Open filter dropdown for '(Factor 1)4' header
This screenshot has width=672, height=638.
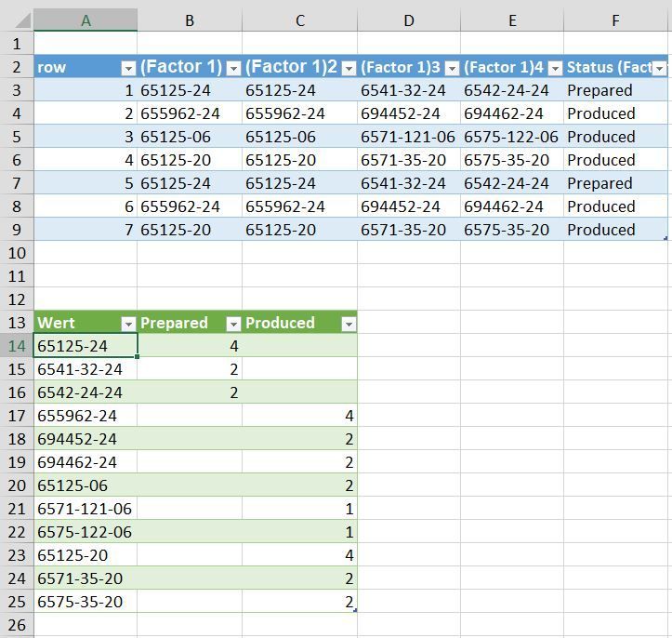point(555,68)
